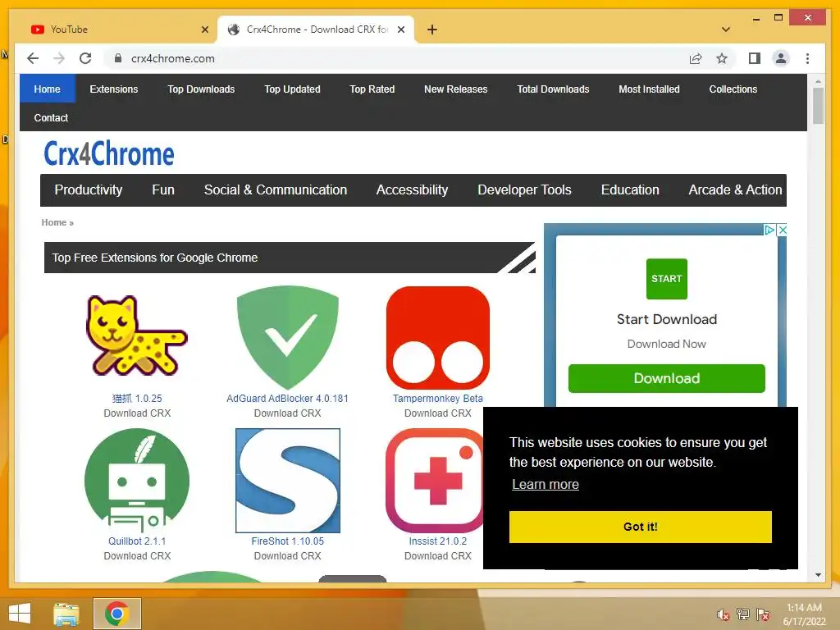Browse the Fun category

(163, 190)
